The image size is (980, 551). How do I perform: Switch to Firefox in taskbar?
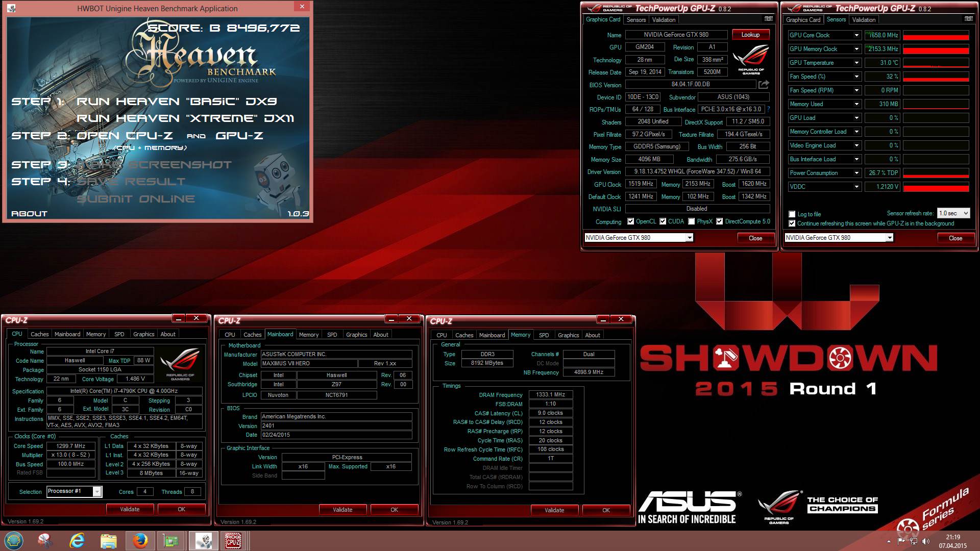[140, 541]
